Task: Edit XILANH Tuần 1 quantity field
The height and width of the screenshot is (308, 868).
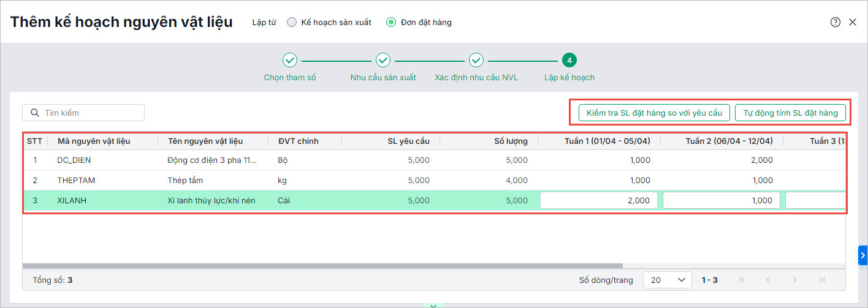Action: point(598,200)
